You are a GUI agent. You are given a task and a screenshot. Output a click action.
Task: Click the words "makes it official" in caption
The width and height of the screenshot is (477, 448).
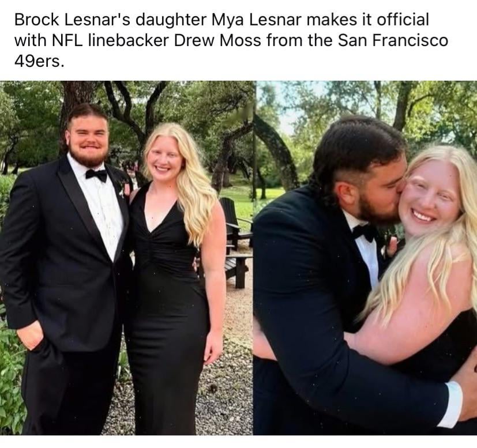pos(367,20)
